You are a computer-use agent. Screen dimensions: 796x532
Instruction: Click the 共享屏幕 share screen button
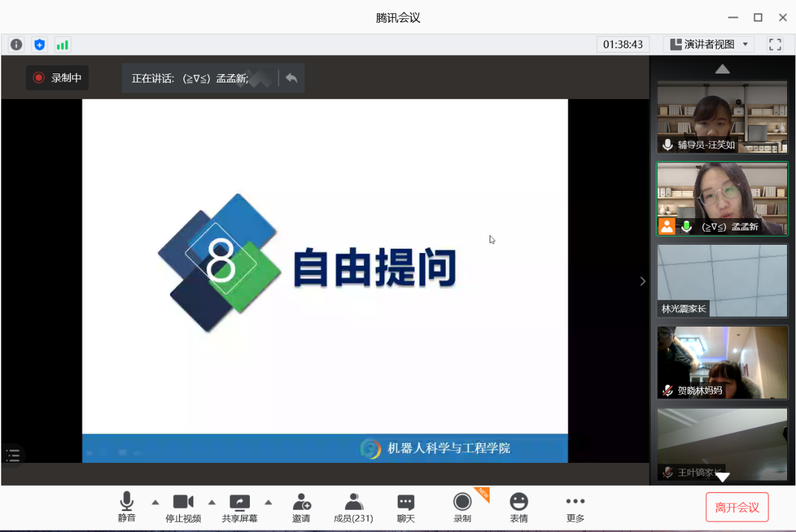coord(240,508)
